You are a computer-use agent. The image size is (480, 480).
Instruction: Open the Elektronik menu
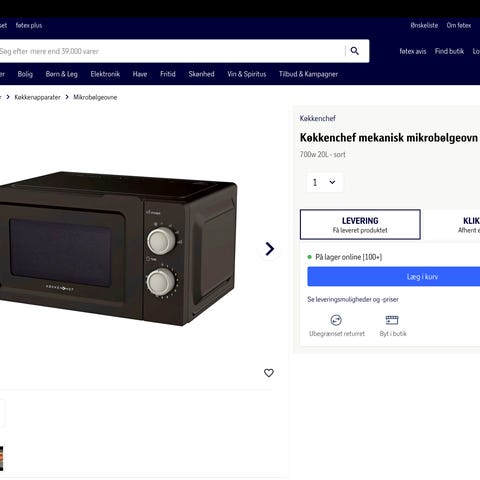[x=105, y=74]
